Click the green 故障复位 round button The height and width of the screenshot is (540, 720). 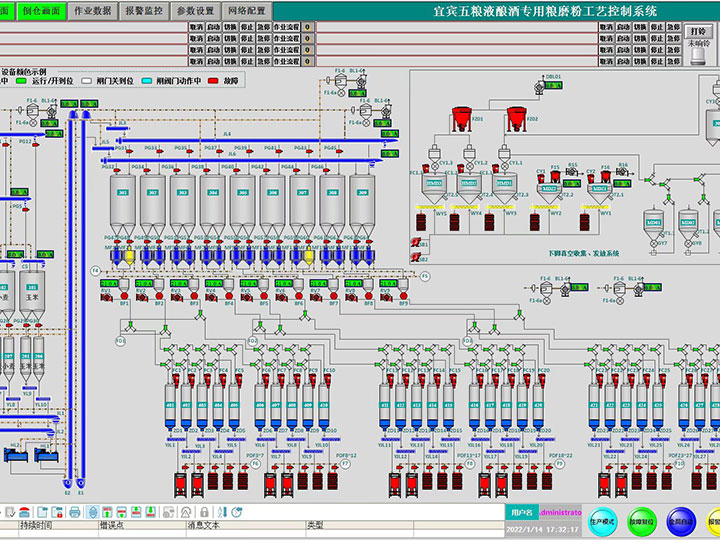(x=642, y=522)
